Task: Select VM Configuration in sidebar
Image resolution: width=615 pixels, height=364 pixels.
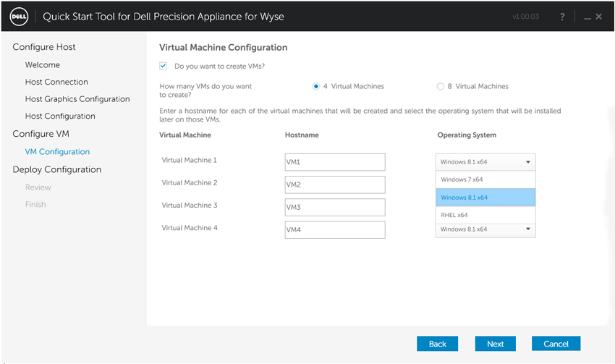Action: click(57, 152)
